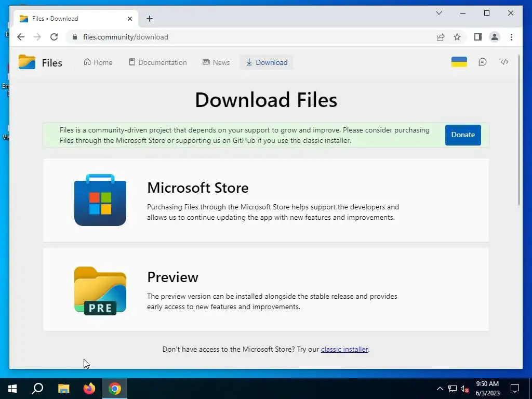Go to the News page
The width and height of the screenshot is (532, 399).
216,62
